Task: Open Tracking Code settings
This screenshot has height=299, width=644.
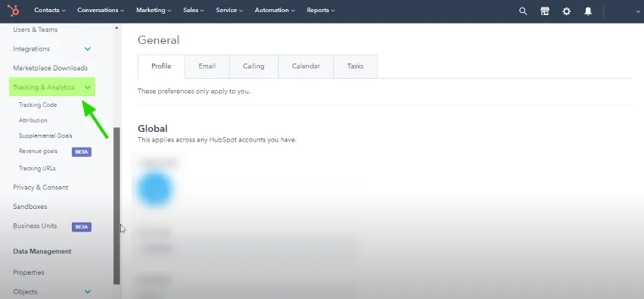Action: point(38,105)
